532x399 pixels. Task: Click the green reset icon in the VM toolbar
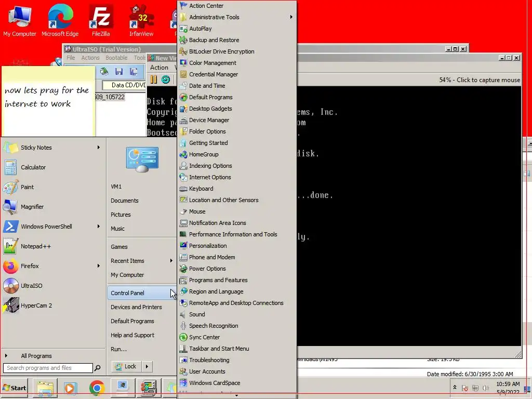pos(166,79)
